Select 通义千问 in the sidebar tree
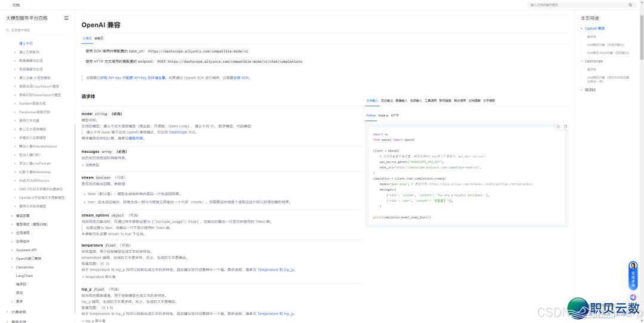 coord(26,43)
